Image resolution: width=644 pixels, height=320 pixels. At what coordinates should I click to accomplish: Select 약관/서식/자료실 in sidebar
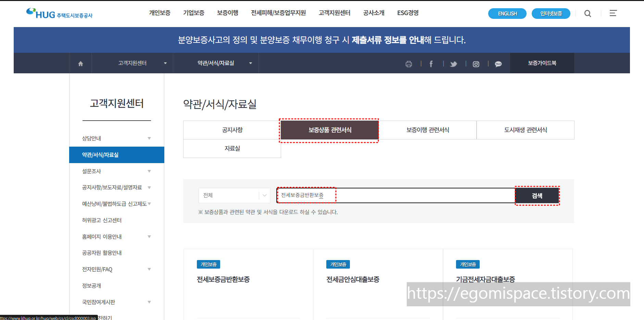point(116,155)
